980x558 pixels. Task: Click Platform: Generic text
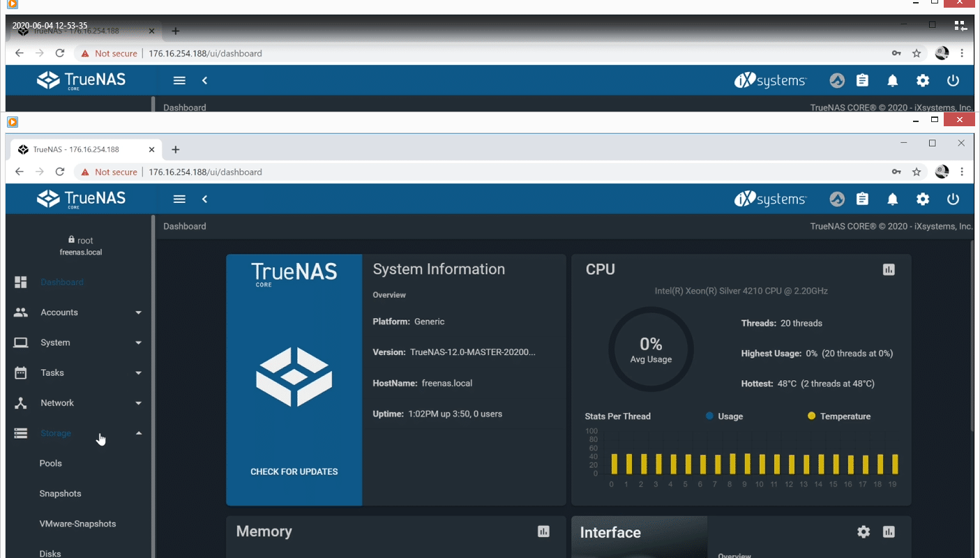point(409,322)
